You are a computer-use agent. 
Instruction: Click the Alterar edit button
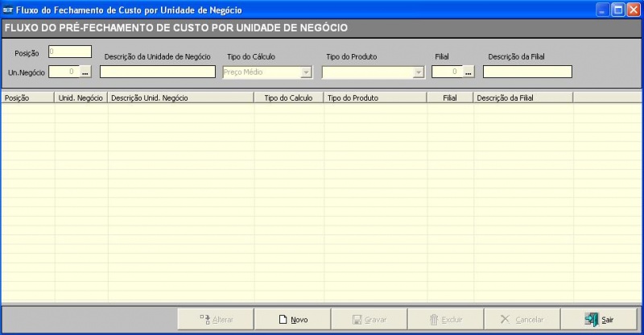pos(216,319)
